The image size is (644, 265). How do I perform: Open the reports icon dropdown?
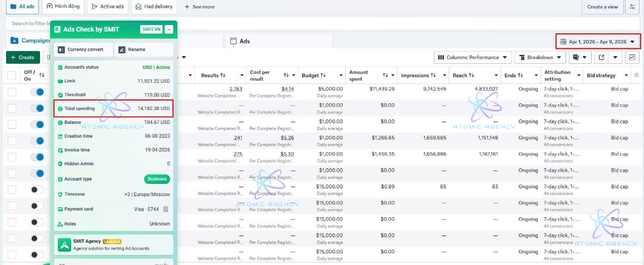[x=581, y=57]
